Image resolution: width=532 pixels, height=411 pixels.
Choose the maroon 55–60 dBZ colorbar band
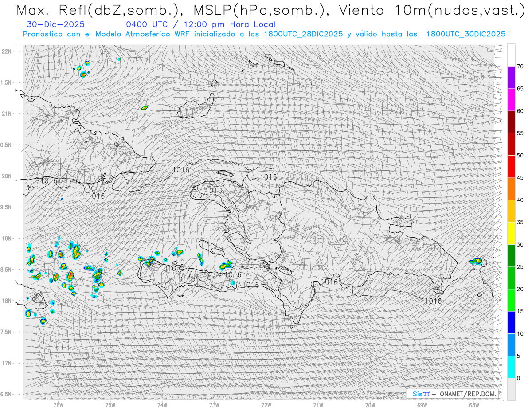coord(511,122)
